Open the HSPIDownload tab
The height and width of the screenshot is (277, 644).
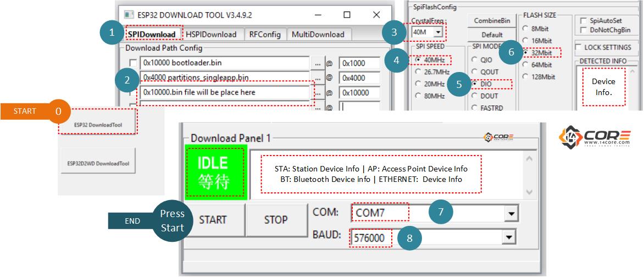click(x=211, y=34)
